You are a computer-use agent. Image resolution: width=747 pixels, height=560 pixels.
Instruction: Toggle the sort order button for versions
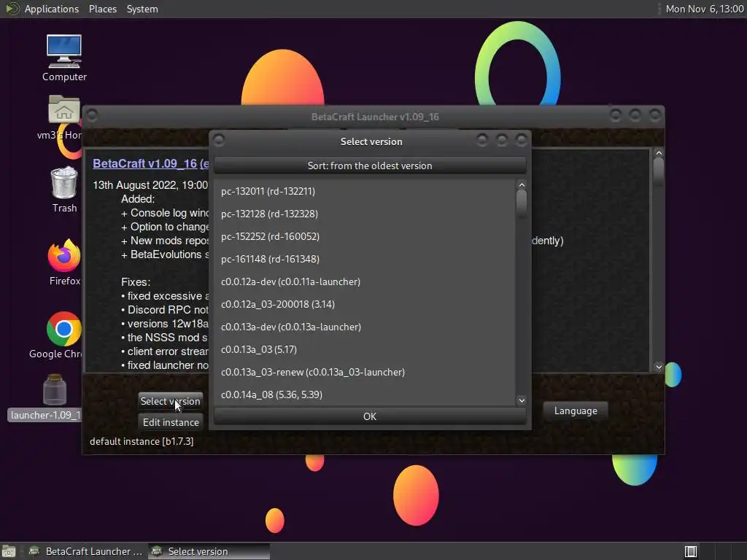click(370, 166)
